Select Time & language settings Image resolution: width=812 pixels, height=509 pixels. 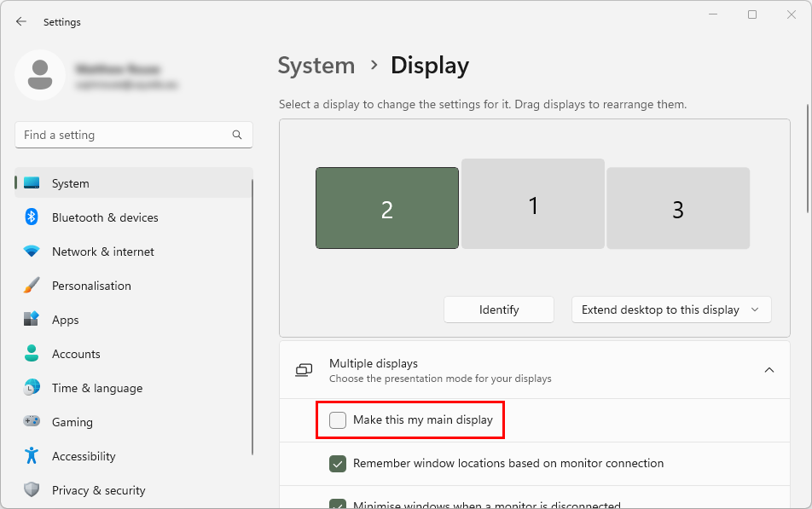(x=96, y=388)
